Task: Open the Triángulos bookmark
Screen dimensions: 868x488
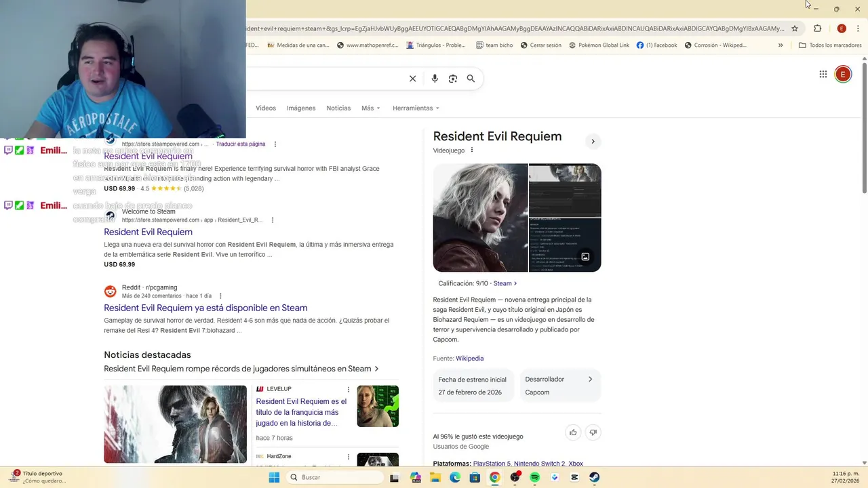Action: [436, 45]
